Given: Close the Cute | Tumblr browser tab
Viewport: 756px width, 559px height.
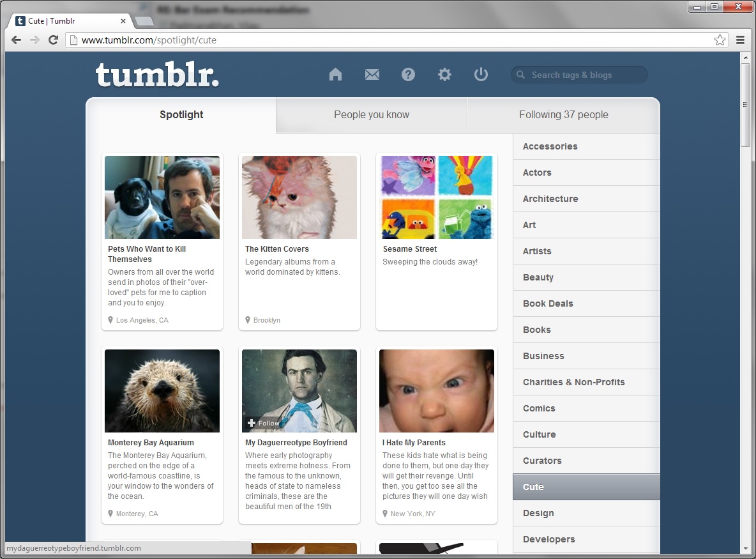Looking at the screenshot, I should (x=123, y=21).
